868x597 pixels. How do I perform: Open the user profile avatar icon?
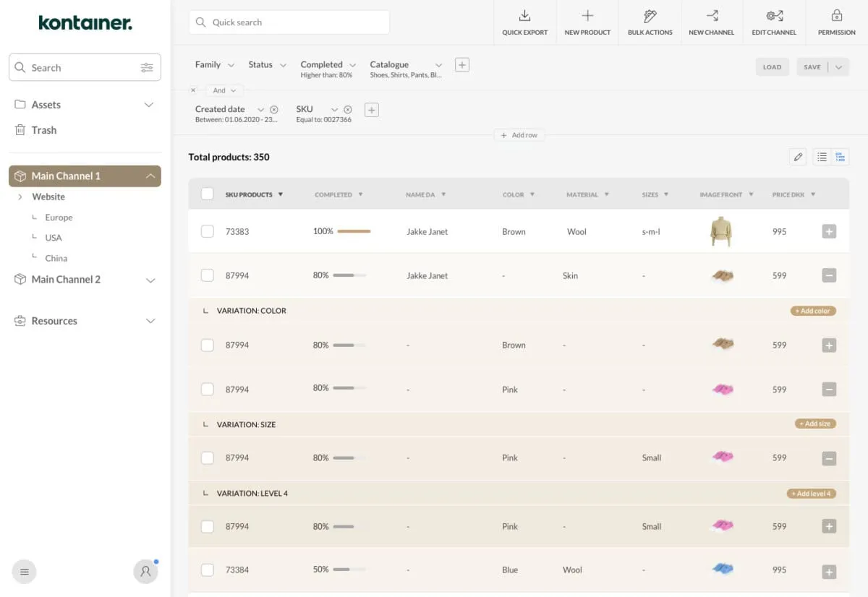[x=145, y=572]
